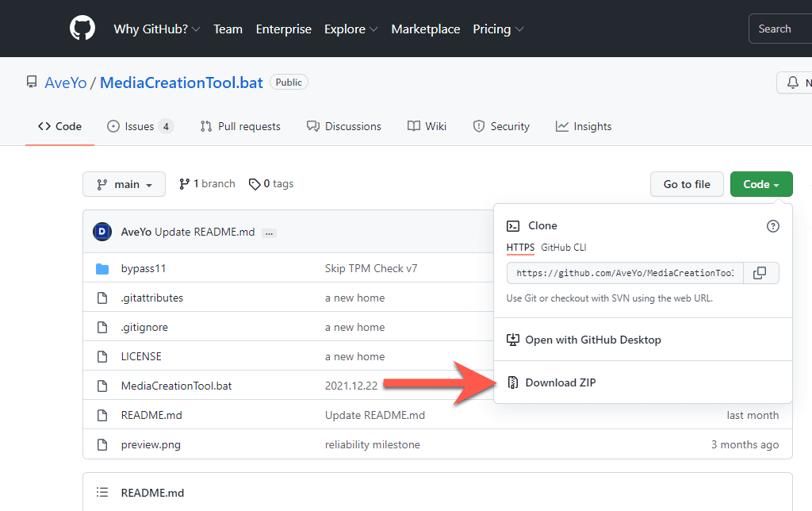Viewport: 812px width, 511px height.
Task: Download the repository as ZIP
Action: point(560,382)
